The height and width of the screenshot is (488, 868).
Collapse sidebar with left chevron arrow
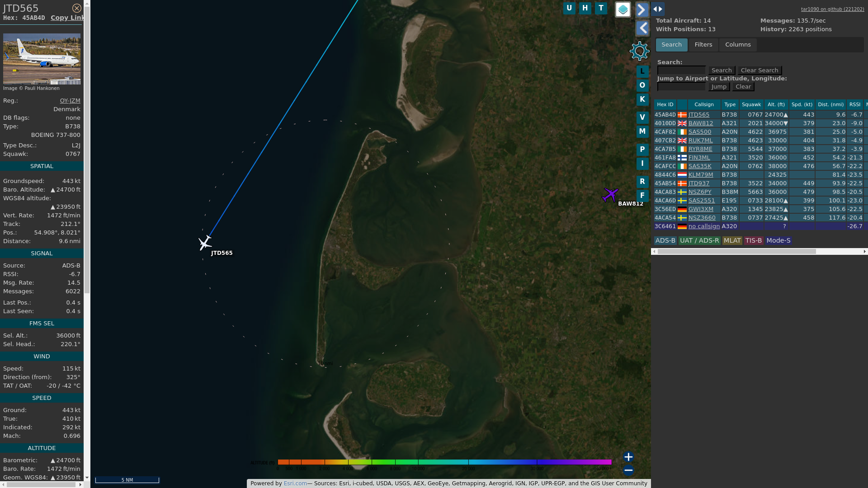point(642,28)
